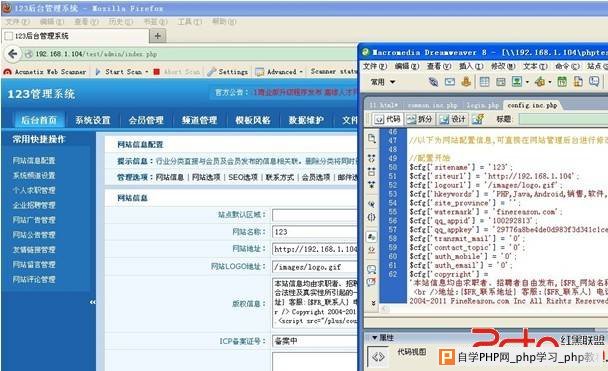
Task: Switch to the common.inc.php document tab
Action: (x=432, y=105)
